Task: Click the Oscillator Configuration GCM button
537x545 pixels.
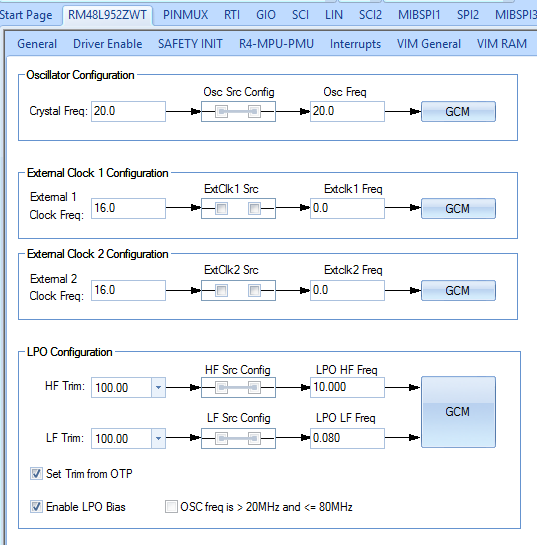Action: point(458,112)
